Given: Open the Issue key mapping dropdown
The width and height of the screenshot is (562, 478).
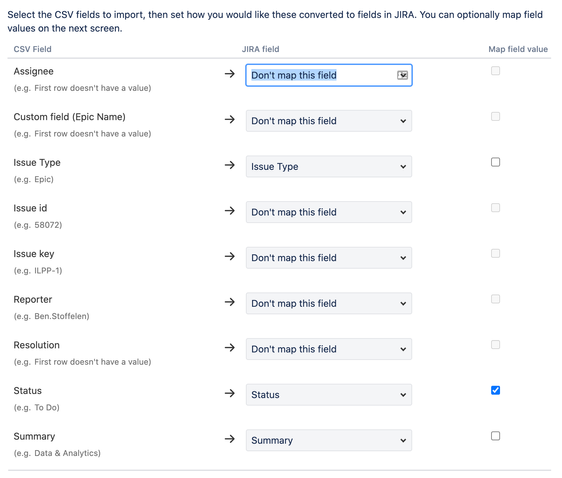Looking at the screenshot, I should (329, 258).
